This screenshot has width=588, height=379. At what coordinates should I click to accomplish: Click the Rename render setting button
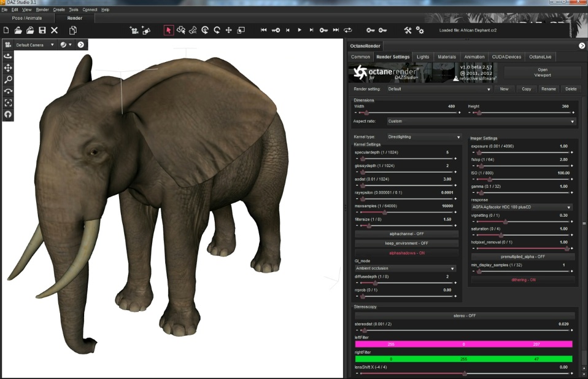(548, 89)
